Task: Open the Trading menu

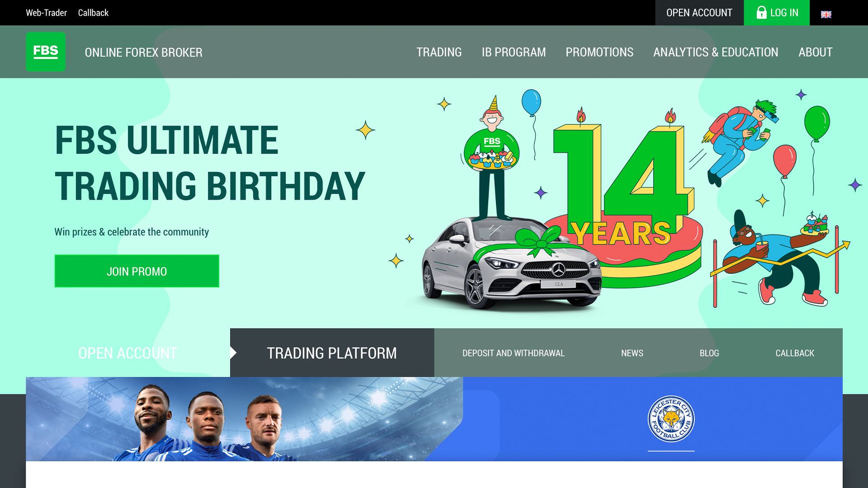Action: point(439,52)
